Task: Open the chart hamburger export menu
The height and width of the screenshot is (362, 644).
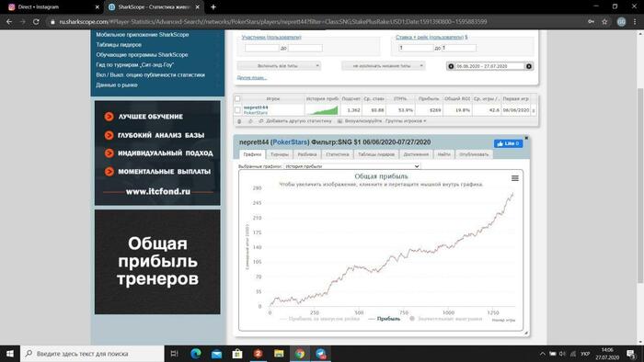Action: pyautogui.click(x=514, y=178)
